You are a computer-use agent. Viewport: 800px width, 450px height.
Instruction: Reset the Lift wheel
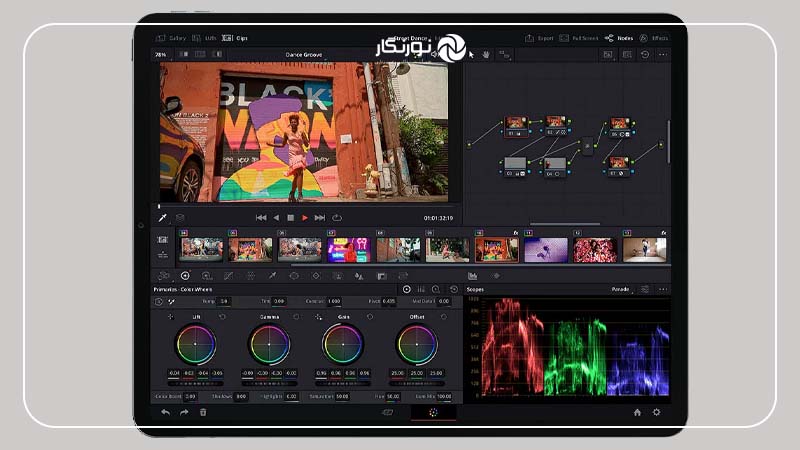tap(222, 317)
